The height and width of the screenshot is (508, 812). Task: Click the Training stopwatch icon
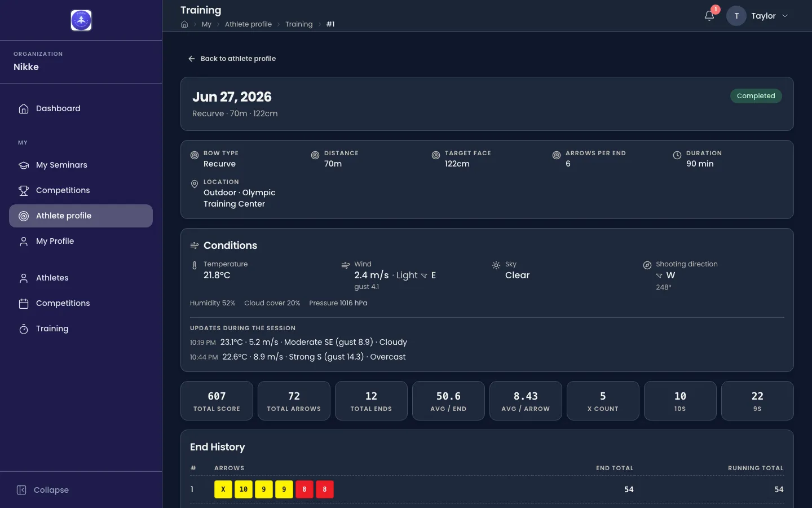click(24, 329)
